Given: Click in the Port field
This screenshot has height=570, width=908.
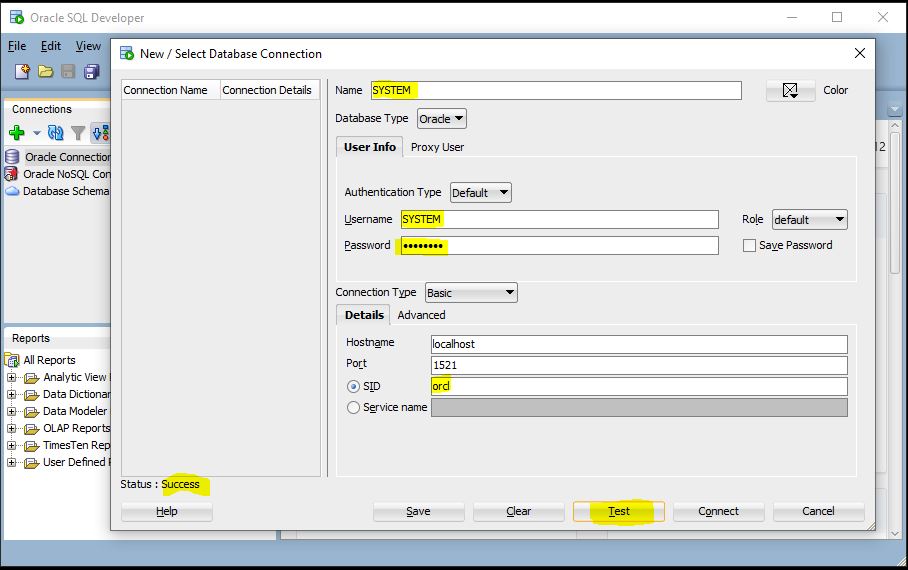Looking at the screenshot, I should pyautogui.click(x=639, y=366).
